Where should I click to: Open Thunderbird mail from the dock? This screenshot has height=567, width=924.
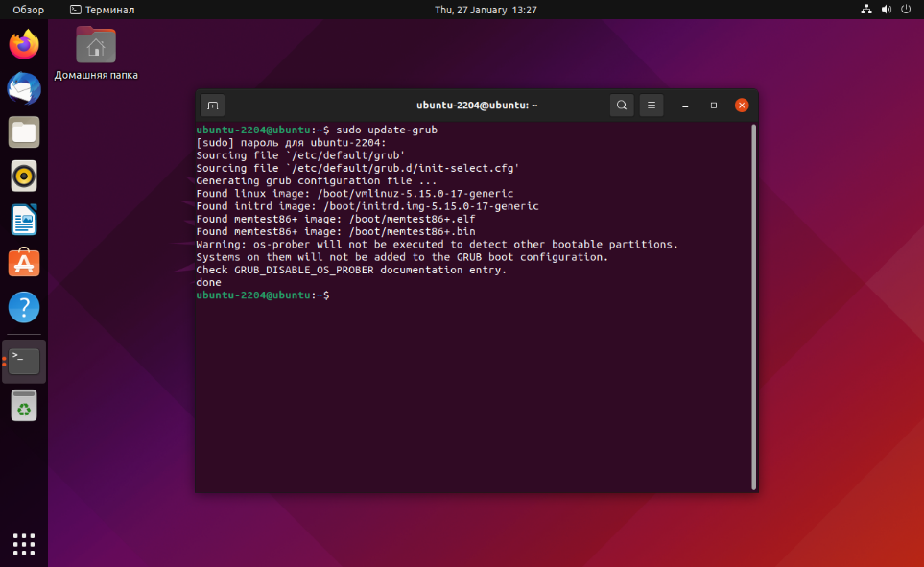click(24, 88)
